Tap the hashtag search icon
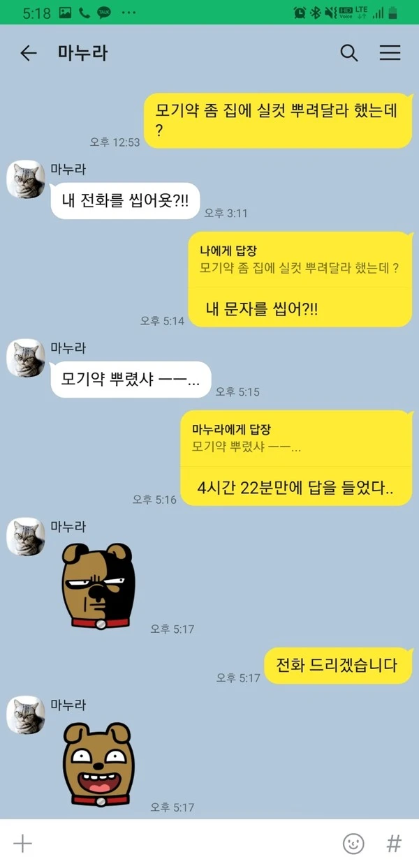Image resolution: width=419 pixels, height=868 pixels. click(394, 844)
